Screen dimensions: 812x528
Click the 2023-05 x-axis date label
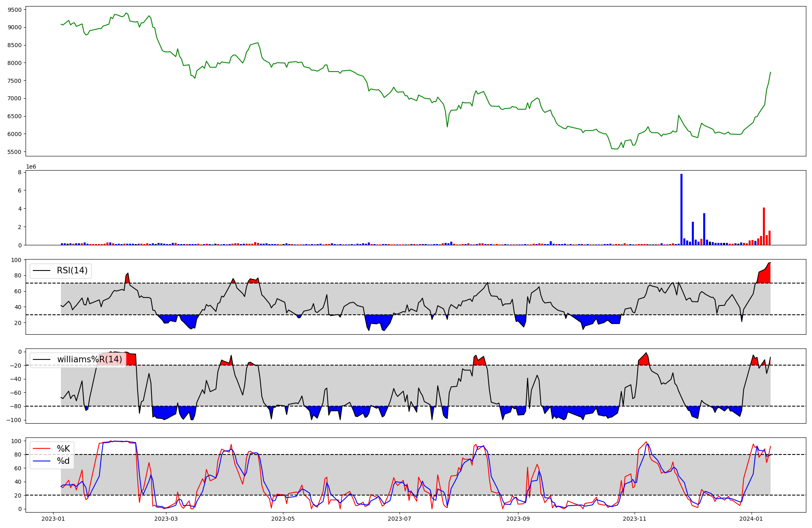[x=283, y=519]
